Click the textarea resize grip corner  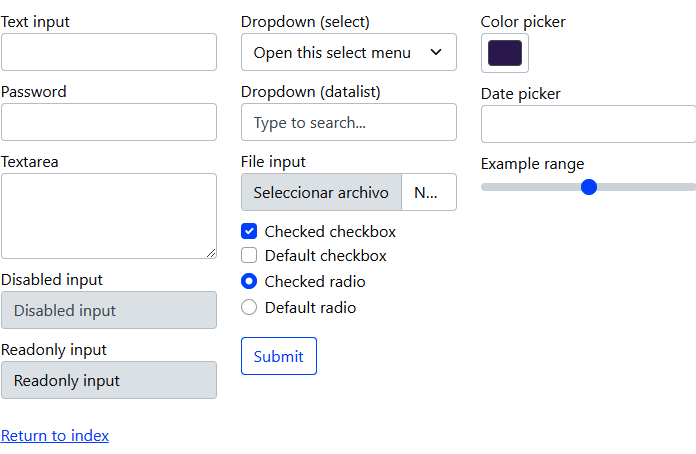[x=211, y=253]
